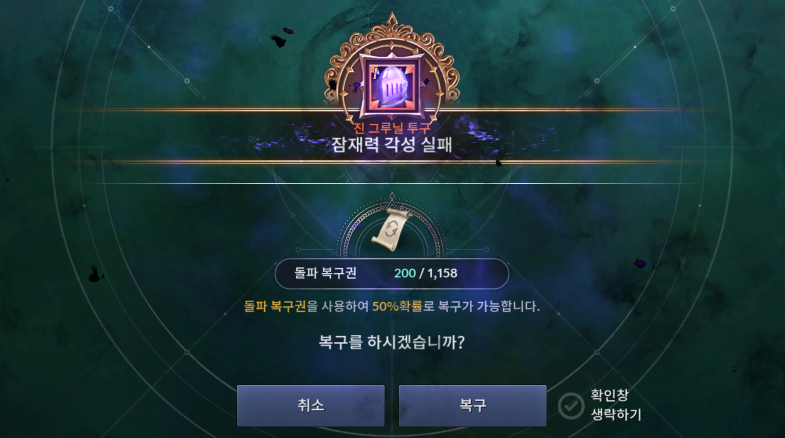Viewport: 785px width, 438px height.
Task: Confirm restoration with the 복구 button
Action: click(x=472, y=405)
